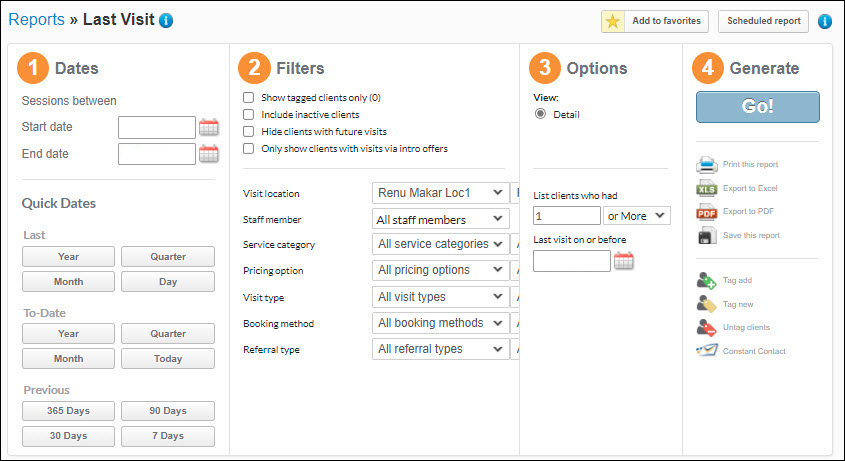
Task: Open the Visit type dropdown
Action: pos(440,297)
